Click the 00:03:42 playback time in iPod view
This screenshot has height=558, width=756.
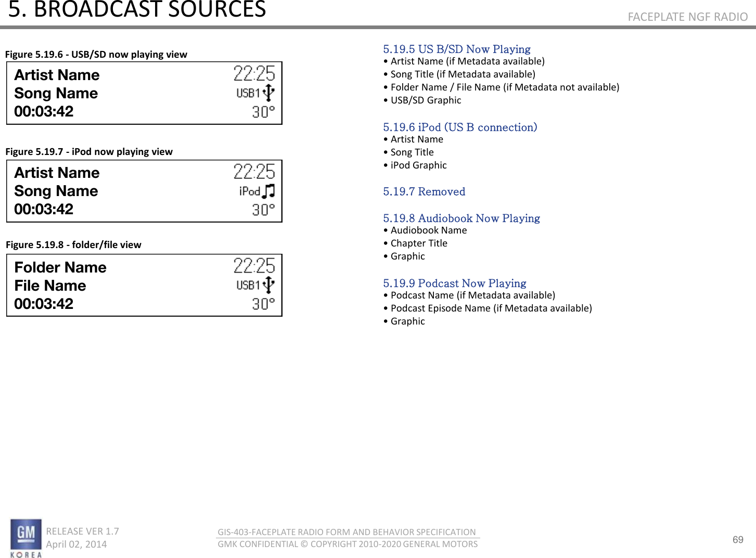pos(44,209)
